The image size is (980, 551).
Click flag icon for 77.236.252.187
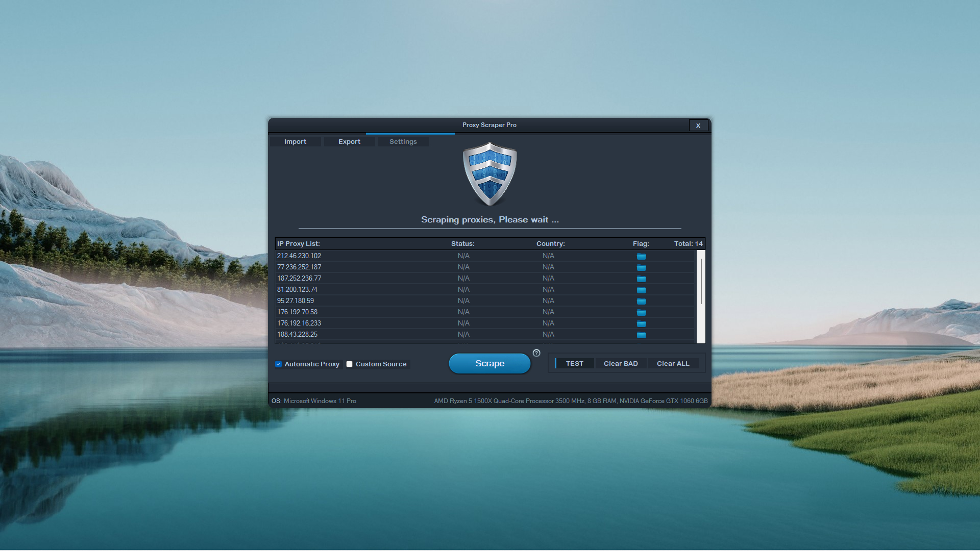pyautogui.click(x=642, y=267)
